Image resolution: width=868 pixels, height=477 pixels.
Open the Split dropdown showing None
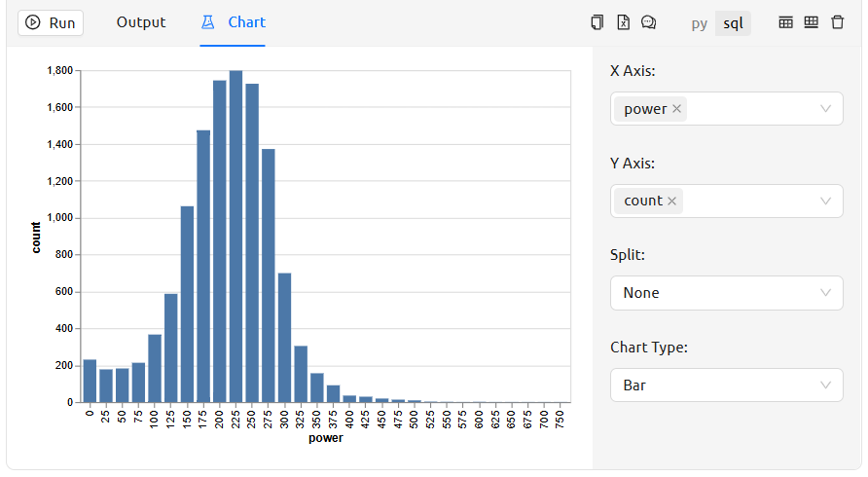point(726,293)
